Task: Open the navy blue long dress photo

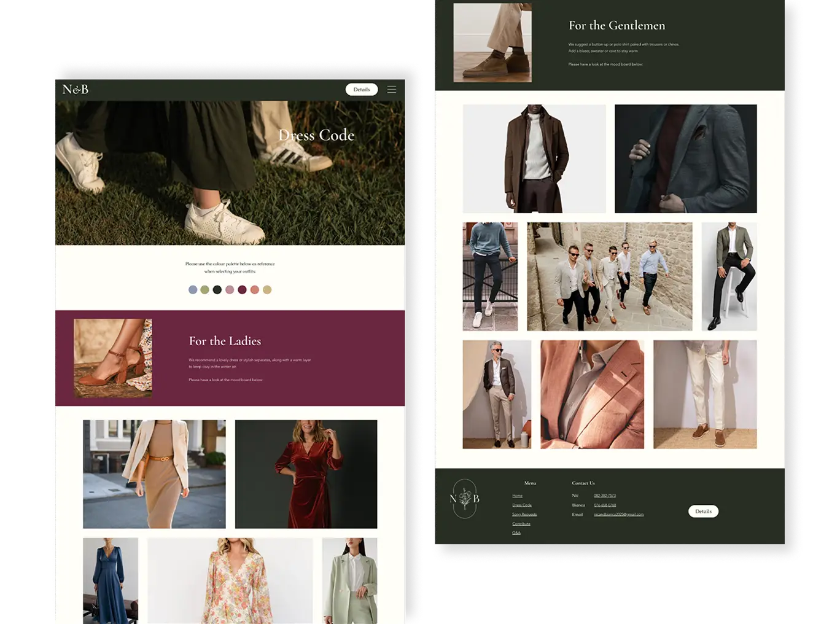Action: [x=111, y=581]
